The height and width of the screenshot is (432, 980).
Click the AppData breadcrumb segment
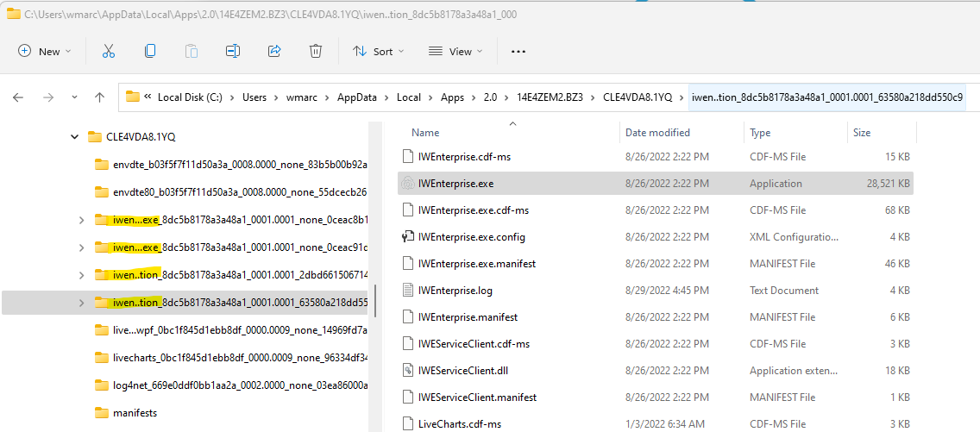[x=357, y=97]
